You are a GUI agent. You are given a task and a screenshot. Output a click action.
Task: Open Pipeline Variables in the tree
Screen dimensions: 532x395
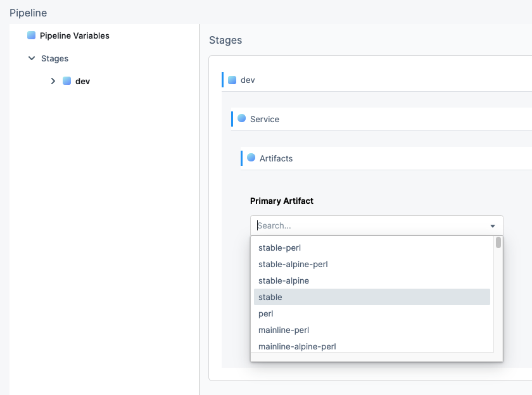tap(75, 35)
